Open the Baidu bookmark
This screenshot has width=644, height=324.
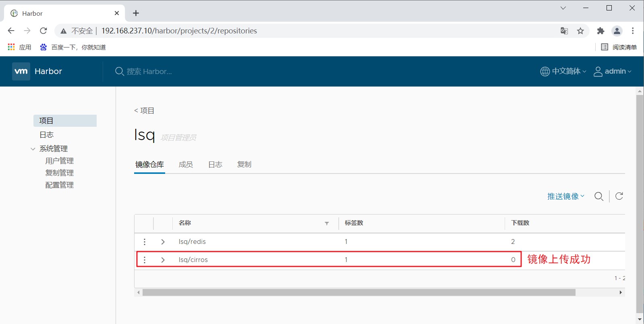tap(72, 47)
